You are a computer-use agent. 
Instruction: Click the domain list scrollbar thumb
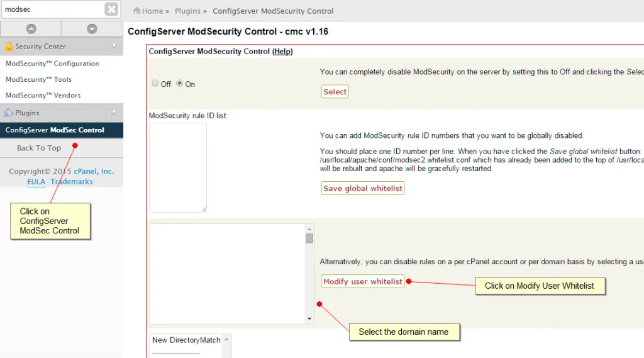tap(309, 238)
